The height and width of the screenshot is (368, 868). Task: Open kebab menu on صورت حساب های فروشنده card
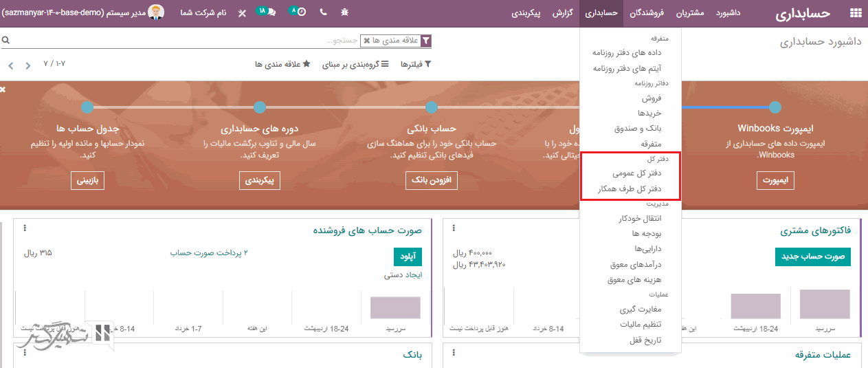click(25, 228)
